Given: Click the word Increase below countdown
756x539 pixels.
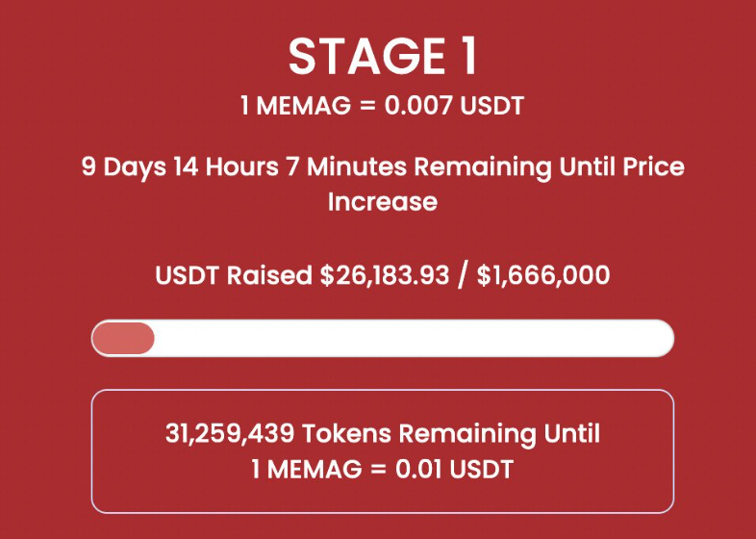Looking at the screenshot, I should tap(383, 202).
